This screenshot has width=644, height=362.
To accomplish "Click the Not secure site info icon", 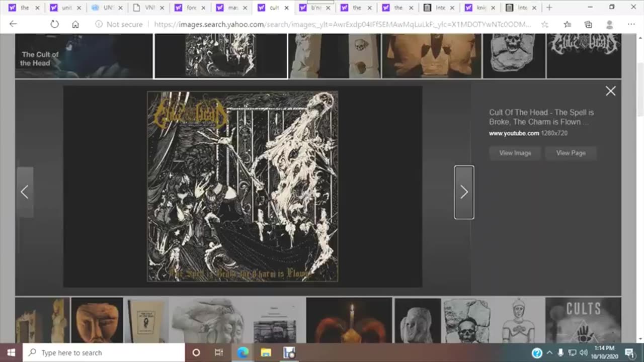I will coord(99,24).
